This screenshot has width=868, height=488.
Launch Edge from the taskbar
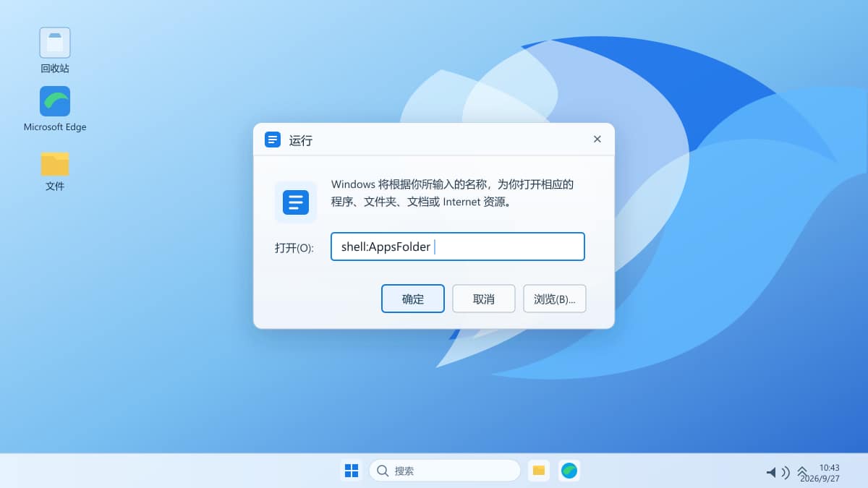tap(569, 471)
